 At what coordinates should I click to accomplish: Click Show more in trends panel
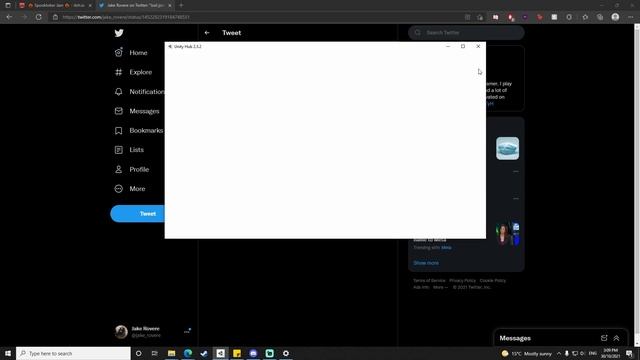coord(426,263)
